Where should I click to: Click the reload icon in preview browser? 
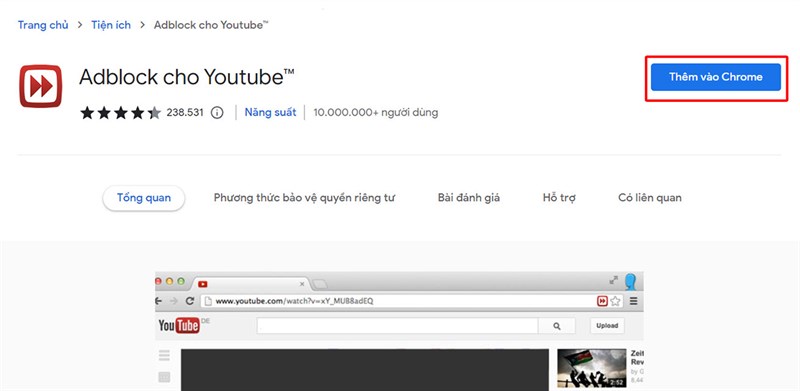[x=189, y=301]
